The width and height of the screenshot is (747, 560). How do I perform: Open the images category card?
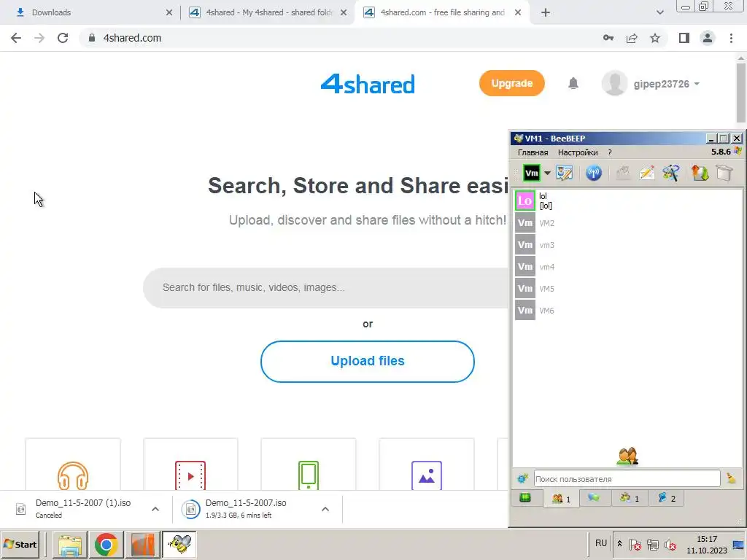(426, 464)
